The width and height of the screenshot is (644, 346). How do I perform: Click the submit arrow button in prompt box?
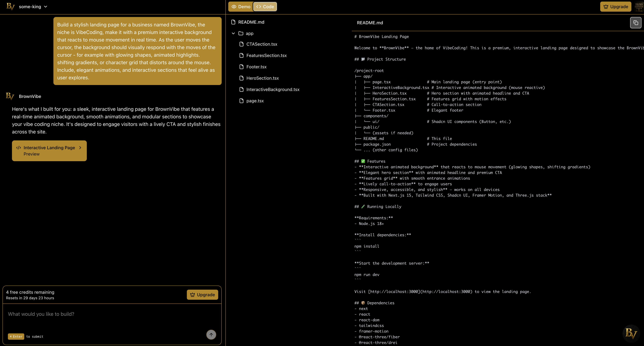coord(211,335)
